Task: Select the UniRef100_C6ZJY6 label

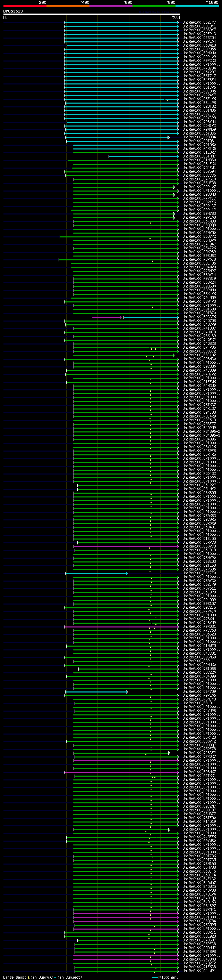Action: (199, 99)
